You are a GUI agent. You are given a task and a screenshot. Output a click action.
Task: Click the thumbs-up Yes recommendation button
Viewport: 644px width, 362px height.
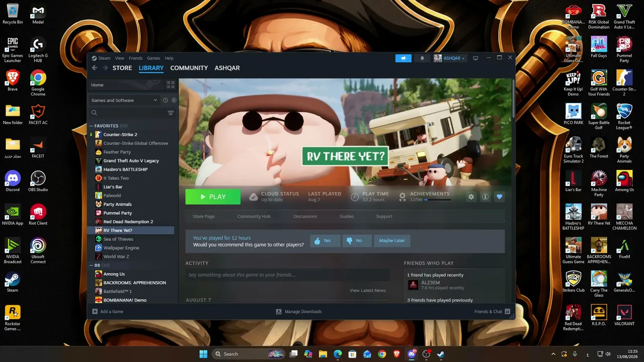point(325,240)
